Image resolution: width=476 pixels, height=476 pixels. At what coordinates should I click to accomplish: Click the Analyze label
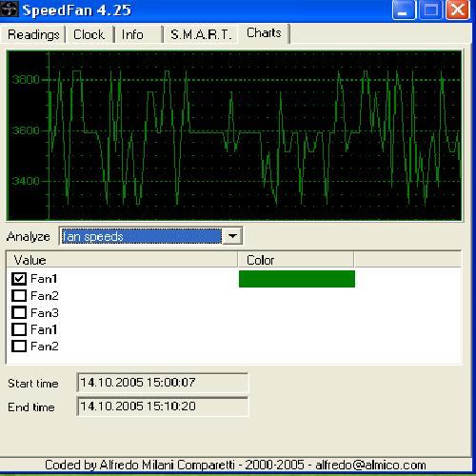(x=29, y=236)
